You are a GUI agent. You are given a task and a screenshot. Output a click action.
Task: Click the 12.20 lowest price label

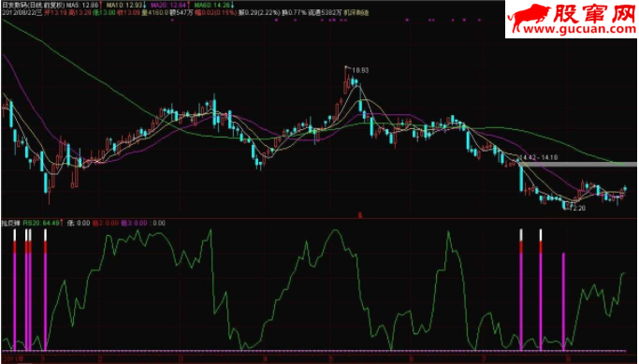click(577, 208)
